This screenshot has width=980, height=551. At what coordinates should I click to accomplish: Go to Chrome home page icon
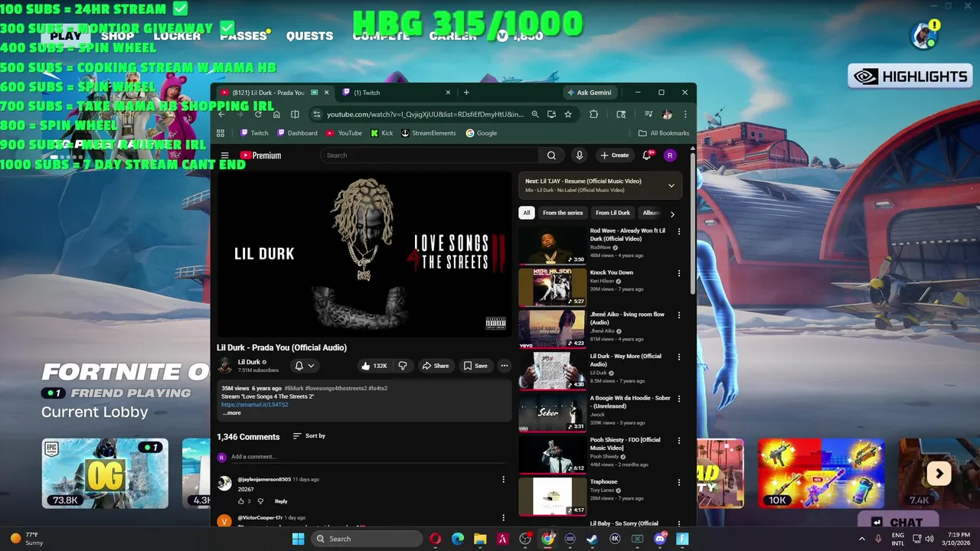pos(276,114)
